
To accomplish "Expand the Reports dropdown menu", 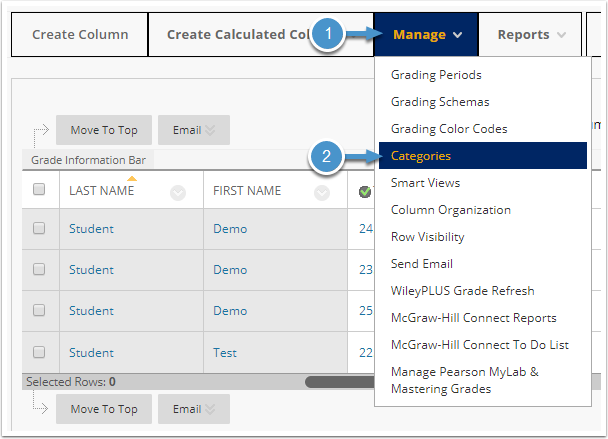I will pyautogui.click(x=530, y=35).
